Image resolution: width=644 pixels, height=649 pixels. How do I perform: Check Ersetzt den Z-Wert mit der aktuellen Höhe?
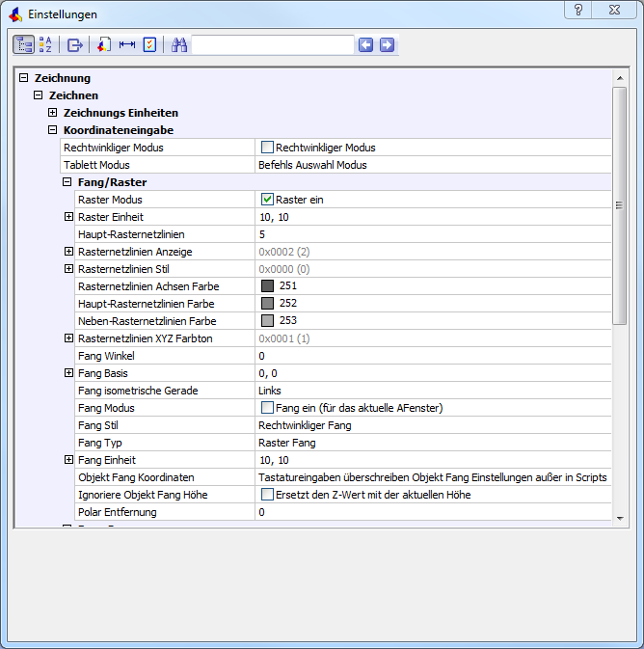point(267,495)
